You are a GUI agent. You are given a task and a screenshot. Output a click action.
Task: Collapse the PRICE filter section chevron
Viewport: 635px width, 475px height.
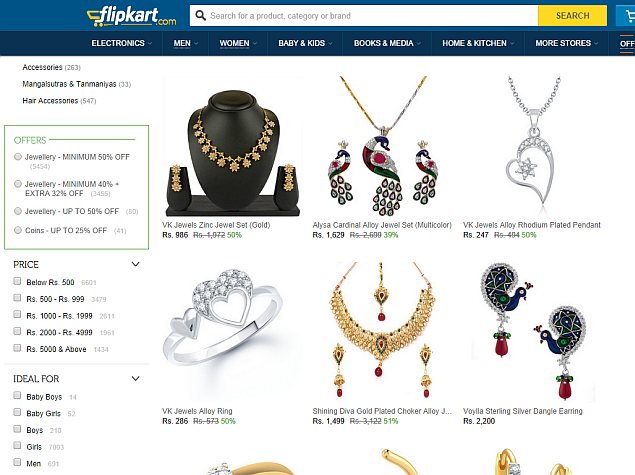(136, 264)
